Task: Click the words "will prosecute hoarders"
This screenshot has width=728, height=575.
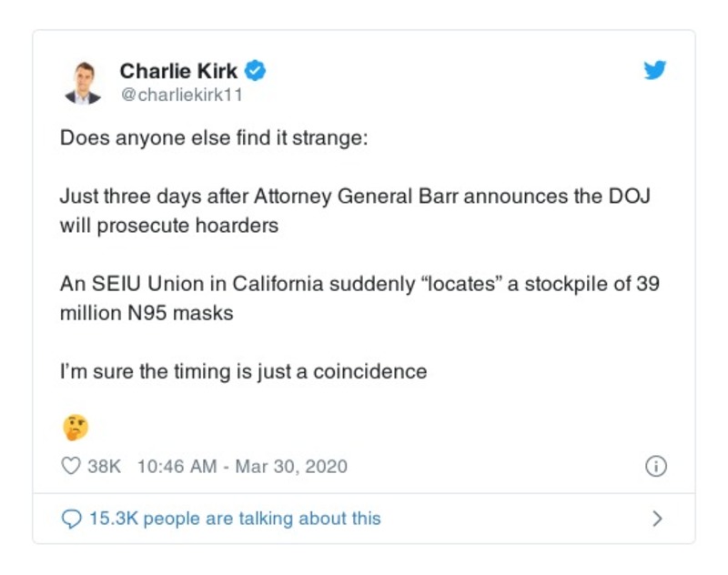Action: click(168, 226)
